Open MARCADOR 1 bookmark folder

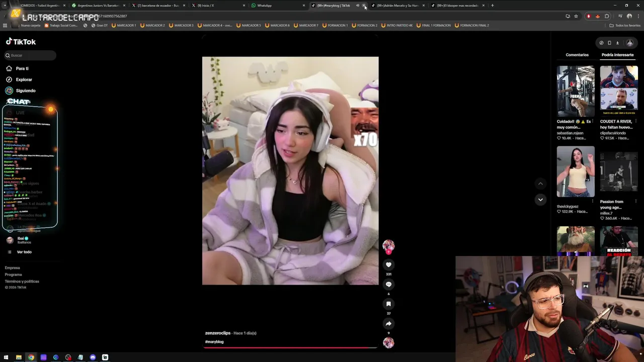pyautogui.click(x=124, y=25)
